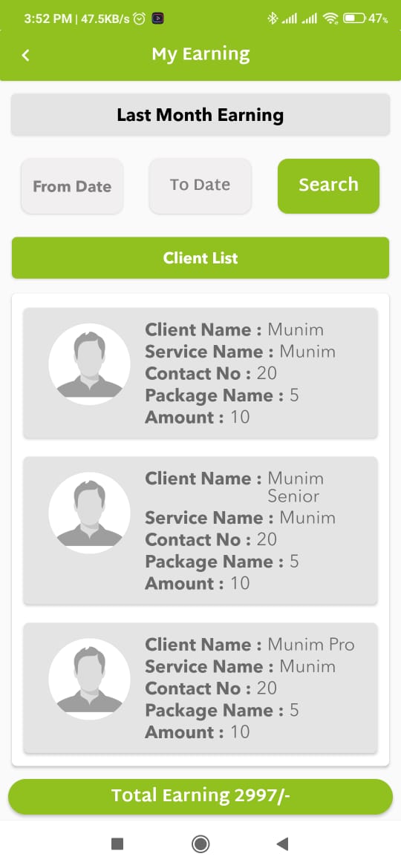Tap the battery indicator in status bar
This screenshot has width=401, height=868.
pos(354,19)
